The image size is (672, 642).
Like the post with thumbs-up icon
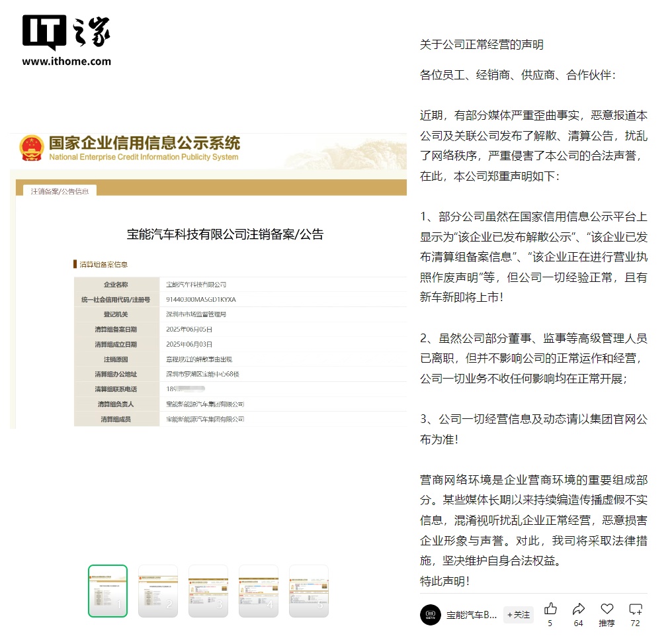click(550, 608)
